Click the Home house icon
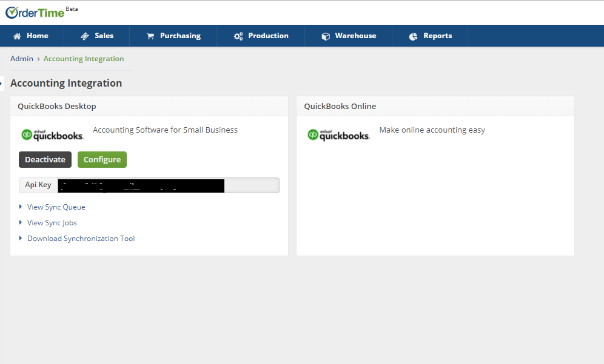Viewport: 604px width, 364px height. point(17,36)
